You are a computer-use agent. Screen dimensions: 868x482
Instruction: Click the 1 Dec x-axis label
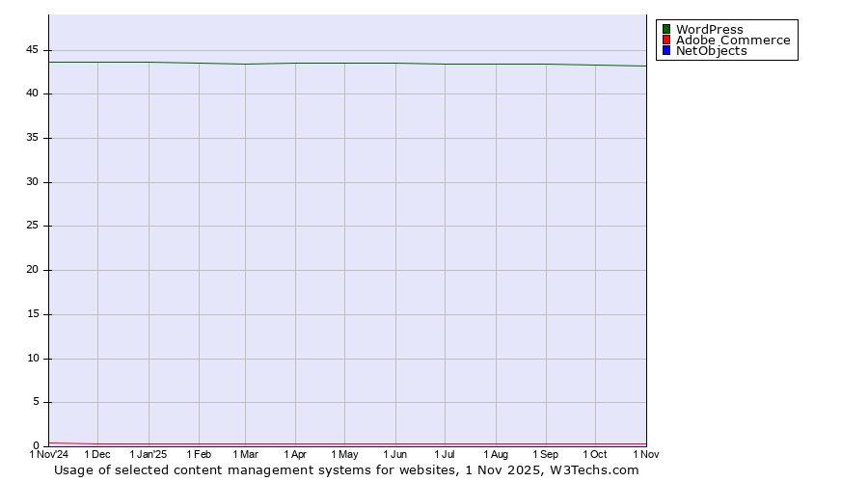tap(97, 454)
